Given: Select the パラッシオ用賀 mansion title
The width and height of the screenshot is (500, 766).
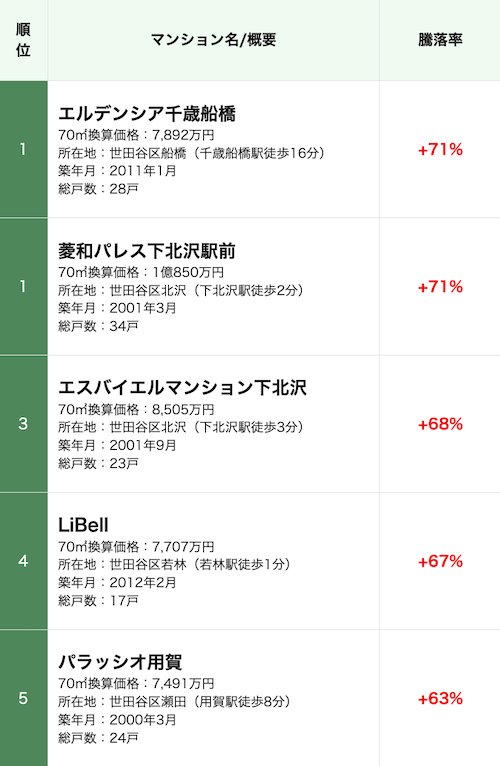Looking at the screenshot, I should pyautogui.click(x=120, y=662).
